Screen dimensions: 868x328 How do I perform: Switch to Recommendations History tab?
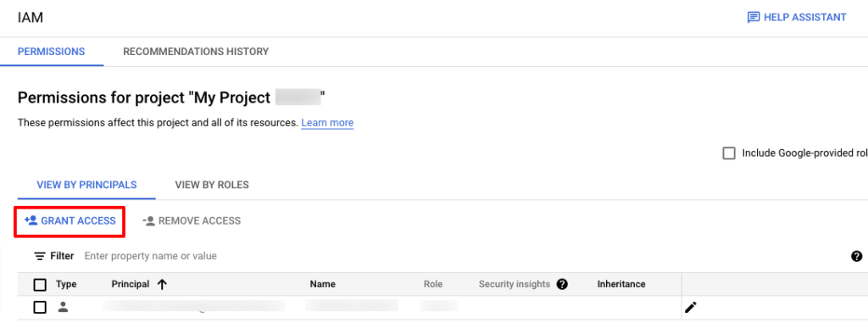pos(196,52)
